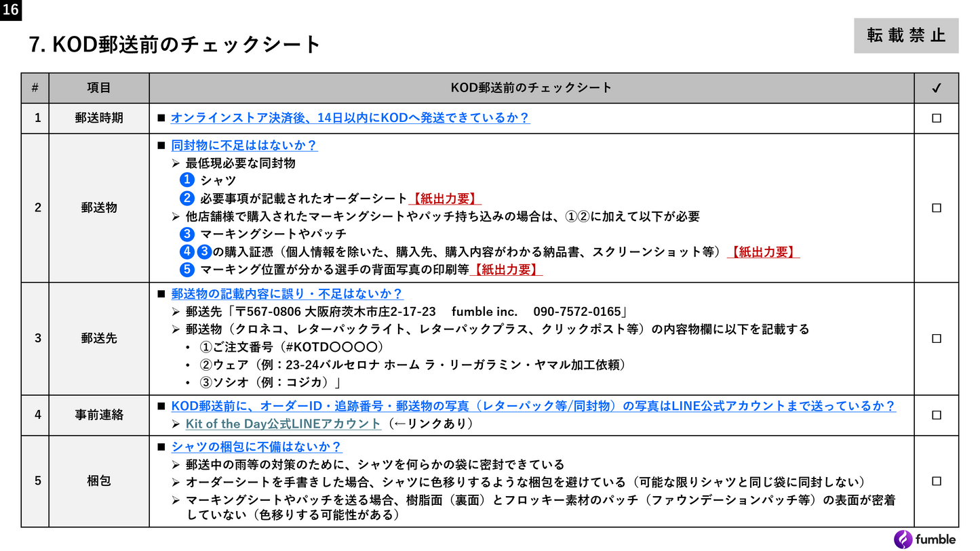Click the （←リンクあり） note text
The height and width of the screenshot is (551, 980).
[429, 424]
